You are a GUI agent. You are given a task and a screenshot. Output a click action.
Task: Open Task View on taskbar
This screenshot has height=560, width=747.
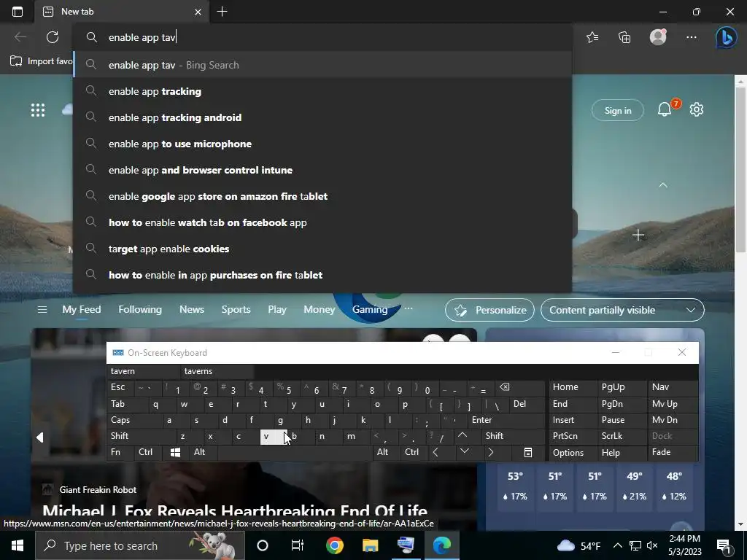click(x=298, y=545)
